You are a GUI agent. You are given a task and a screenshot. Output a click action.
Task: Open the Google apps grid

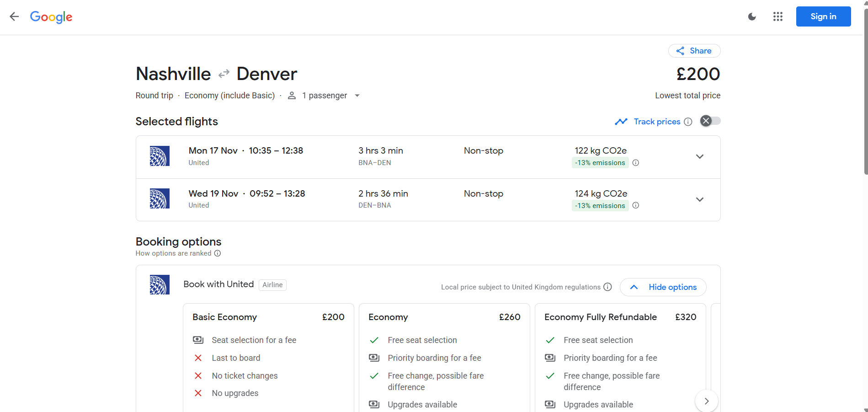777,17
